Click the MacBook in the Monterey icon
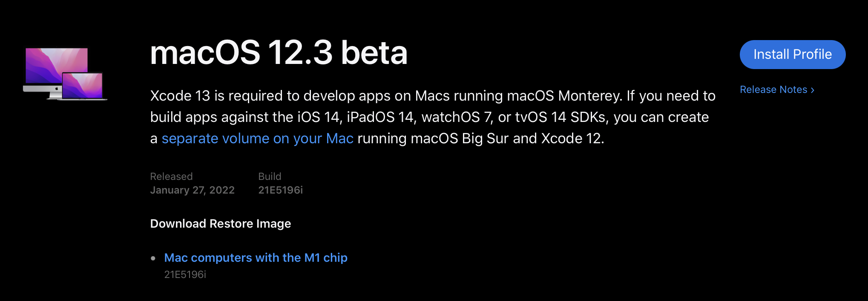 83,86
